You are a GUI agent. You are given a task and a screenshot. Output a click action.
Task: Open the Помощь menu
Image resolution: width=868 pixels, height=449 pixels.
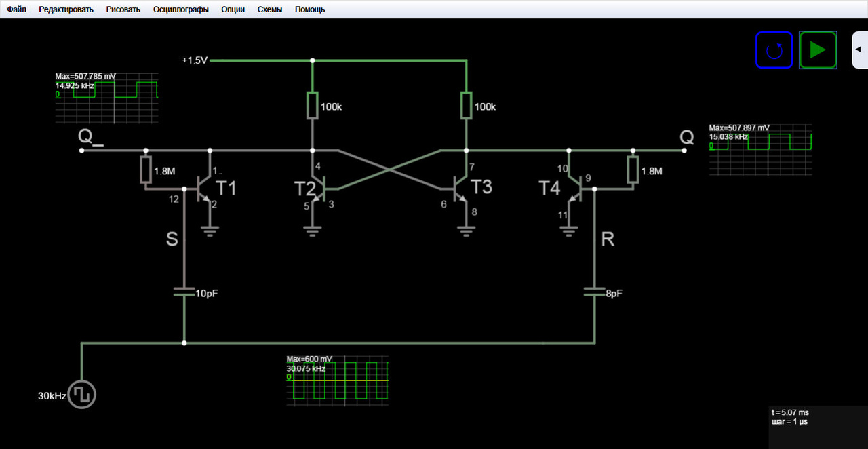click(310, 9)
